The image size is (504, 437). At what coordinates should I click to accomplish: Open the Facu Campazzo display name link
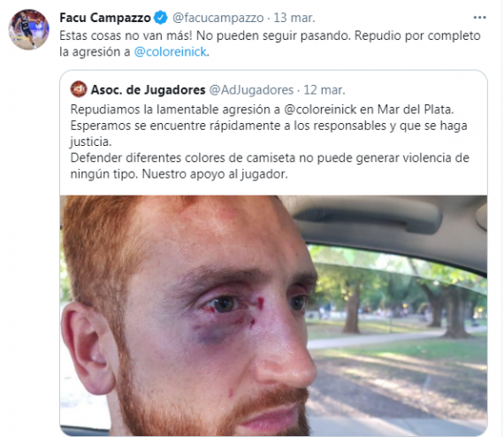105,18
